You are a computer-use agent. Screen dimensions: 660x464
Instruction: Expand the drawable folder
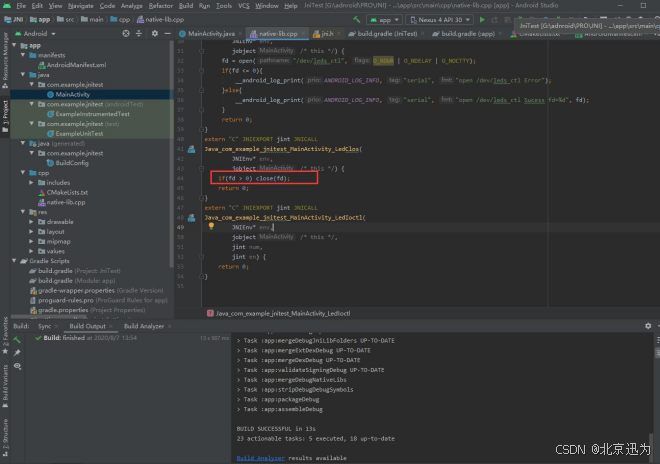(x=32, y=222)
